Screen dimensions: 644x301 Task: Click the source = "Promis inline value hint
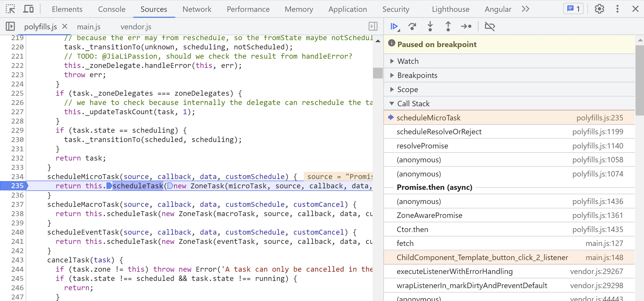click(338, 176)
